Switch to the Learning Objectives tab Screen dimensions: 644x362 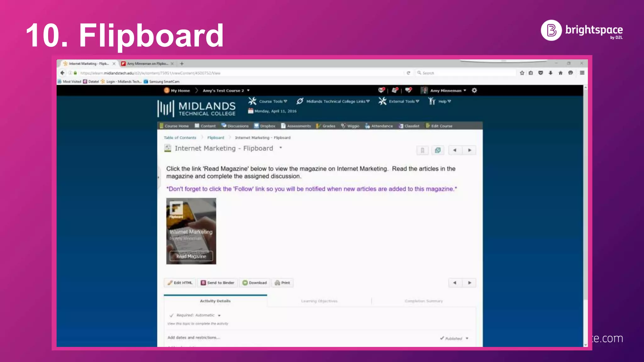[319, 301]
